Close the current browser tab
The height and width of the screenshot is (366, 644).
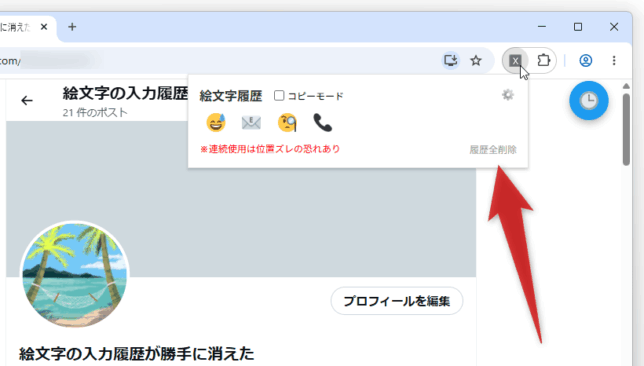pos(44,27)
